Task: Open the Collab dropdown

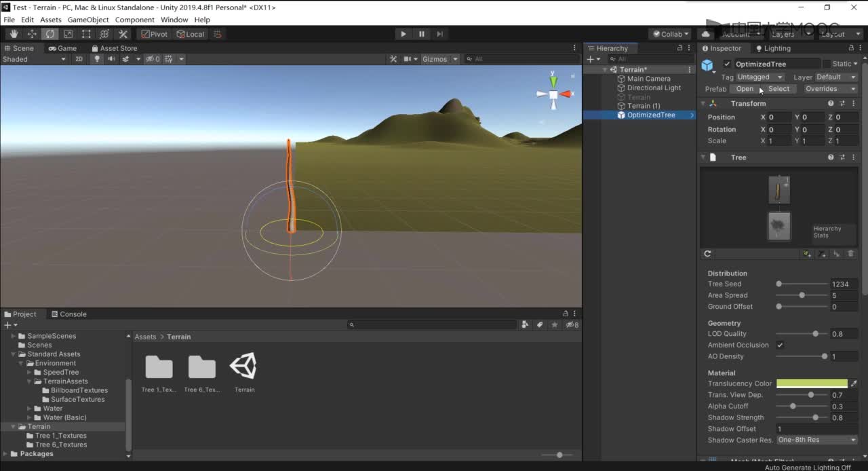Action: coord(671,34)
